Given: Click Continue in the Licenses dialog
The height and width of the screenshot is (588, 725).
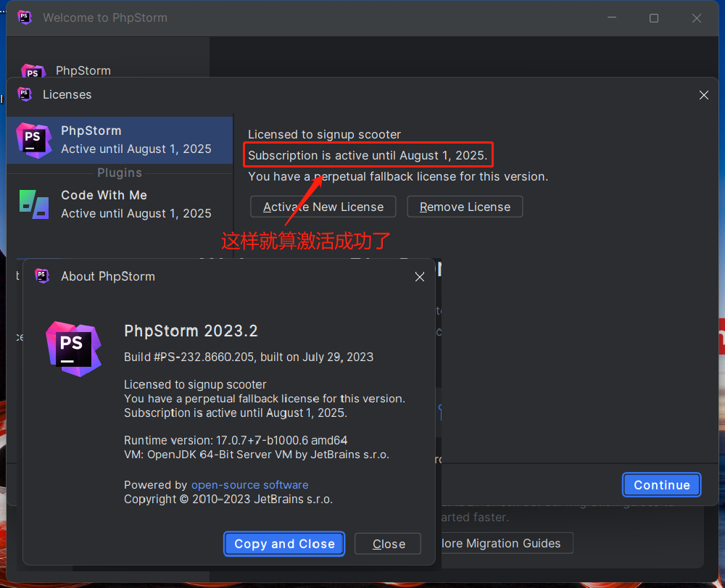Looking at the screenshot, I should click(662, 485).
